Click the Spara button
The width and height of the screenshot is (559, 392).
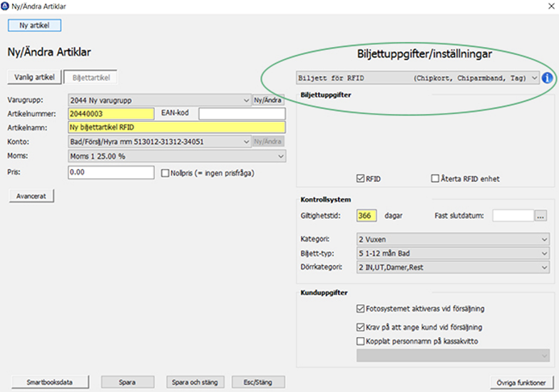click(128, 382)
